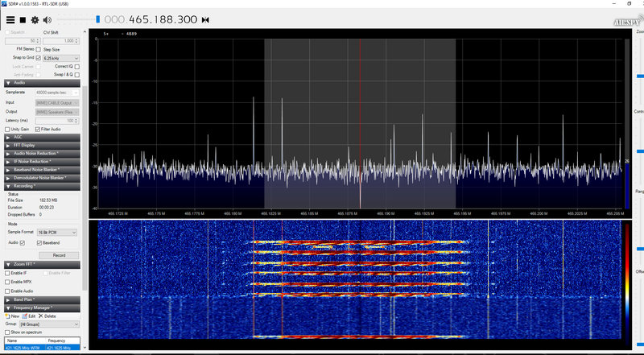644x355 pixels.
Task: Collapse the Zoom FFT section
Action: point(42,264)
